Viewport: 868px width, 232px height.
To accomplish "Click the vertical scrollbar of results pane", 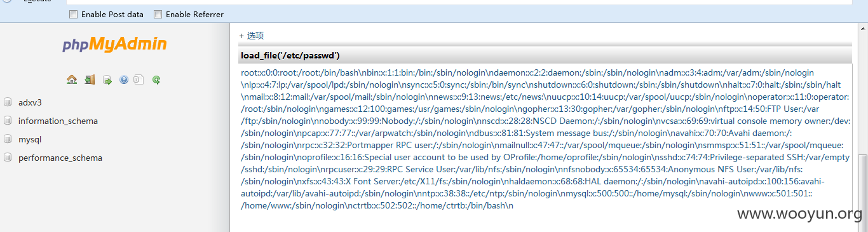I will (x=862, y=127).
